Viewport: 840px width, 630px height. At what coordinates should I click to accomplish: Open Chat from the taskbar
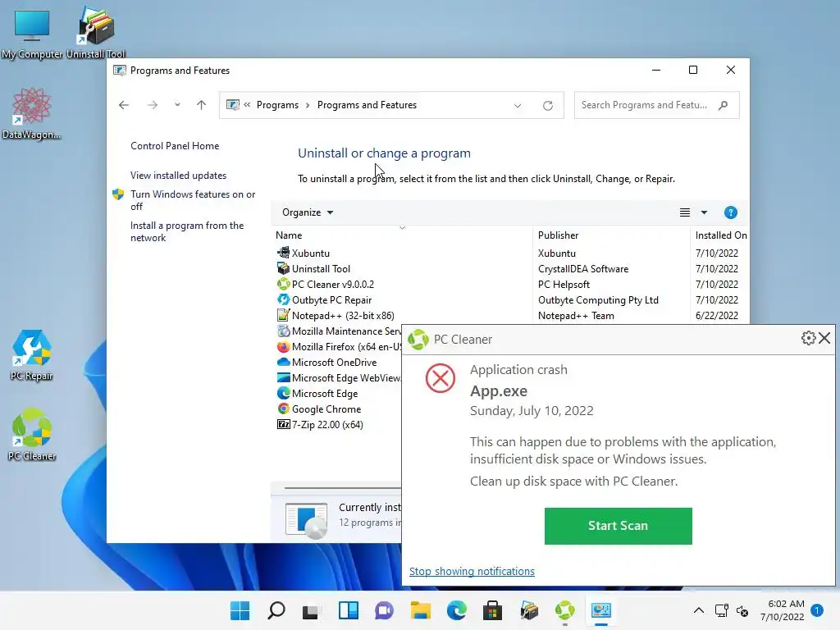coord(384,610)
